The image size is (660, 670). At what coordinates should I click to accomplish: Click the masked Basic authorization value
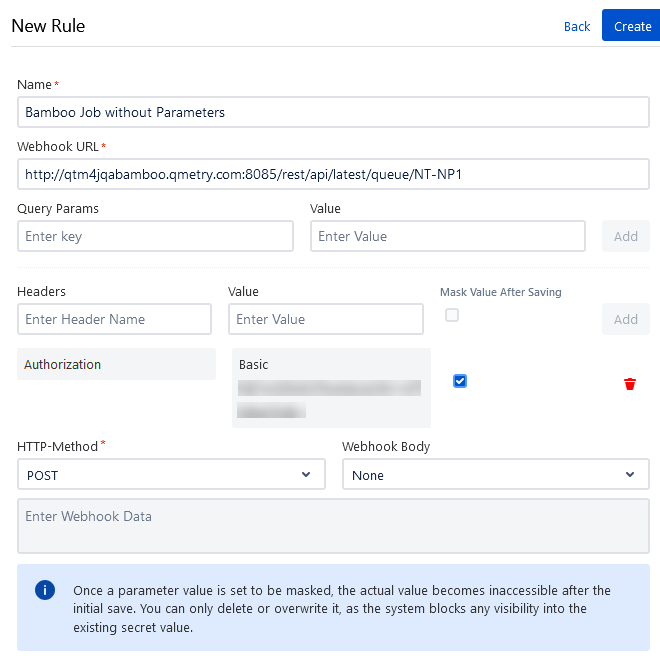[x=330, y=388]
